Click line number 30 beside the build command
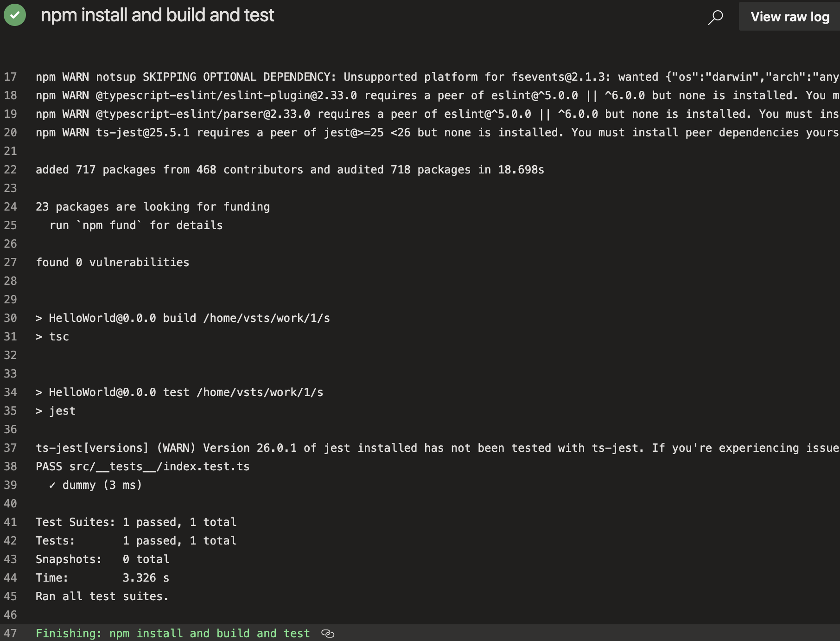This screenshot has height=641, width=840. [11, 318]
